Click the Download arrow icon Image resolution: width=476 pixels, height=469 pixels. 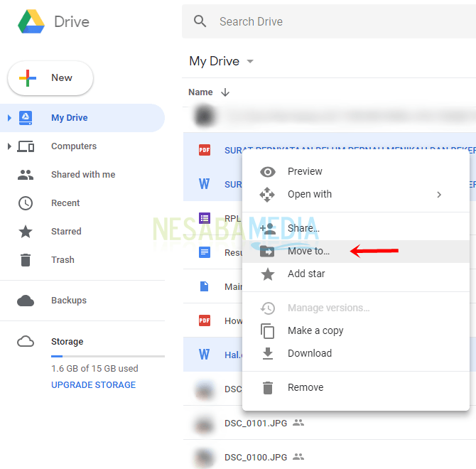point(267,354)
